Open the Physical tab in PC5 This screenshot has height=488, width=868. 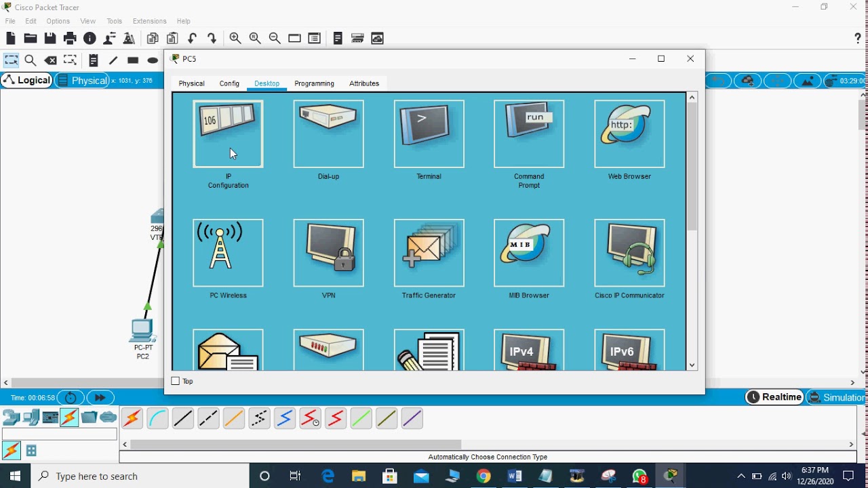coord(191,83)
